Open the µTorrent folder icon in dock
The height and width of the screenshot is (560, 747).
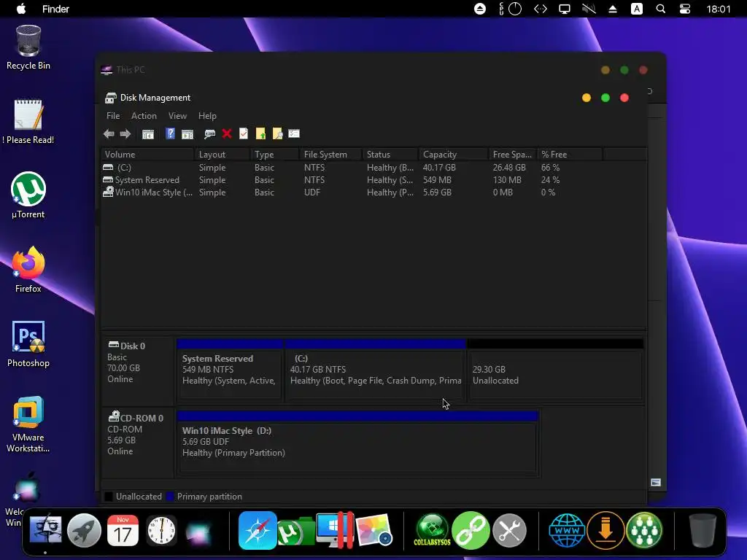coord(295,531)
